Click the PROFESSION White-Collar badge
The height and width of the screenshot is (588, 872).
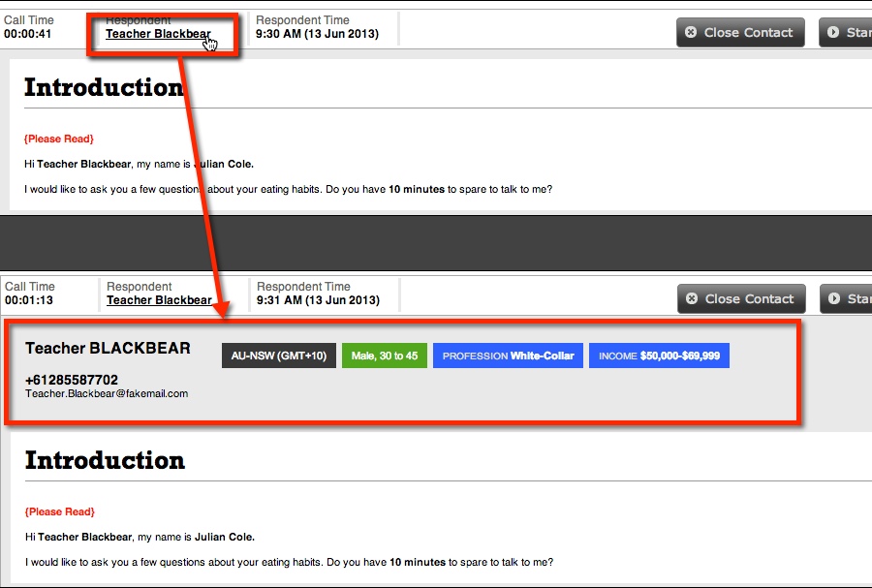[508, 356]
